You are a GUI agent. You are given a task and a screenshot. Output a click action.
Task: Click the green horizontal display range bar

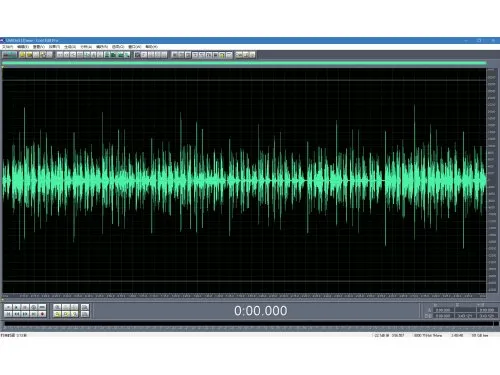244,63
